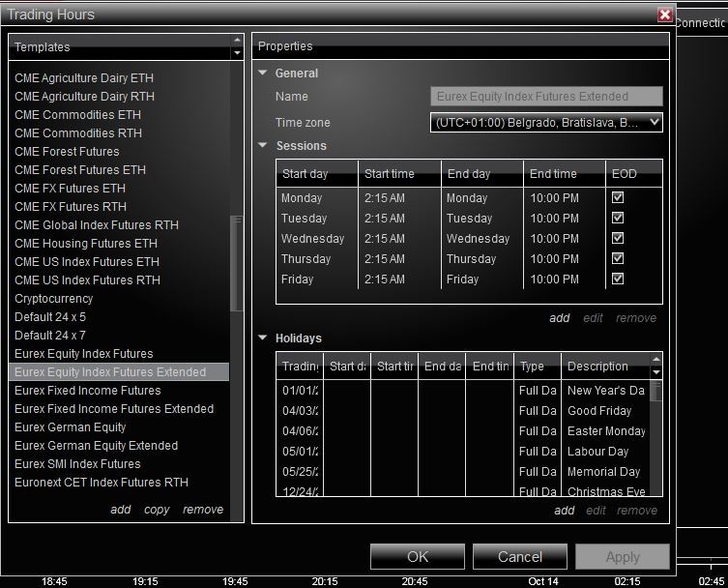Viewport: 728px width, 588px height.
Task: Click remove link under Holidays table
Action: pos(637,511)
